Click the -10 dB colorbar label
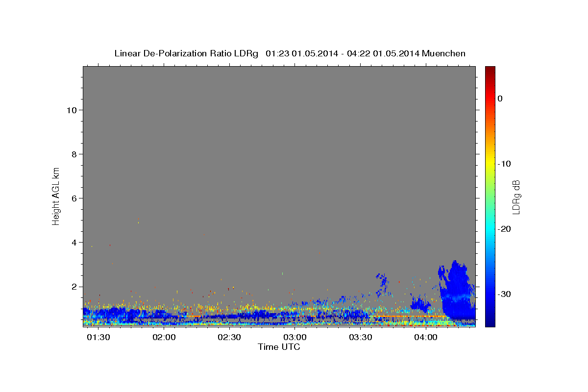588x392 pixels. pyautogui.click(x=504, y=164)
